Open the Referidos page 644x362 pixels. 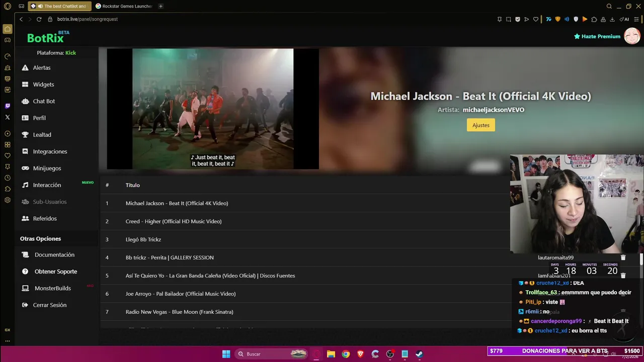45,219
